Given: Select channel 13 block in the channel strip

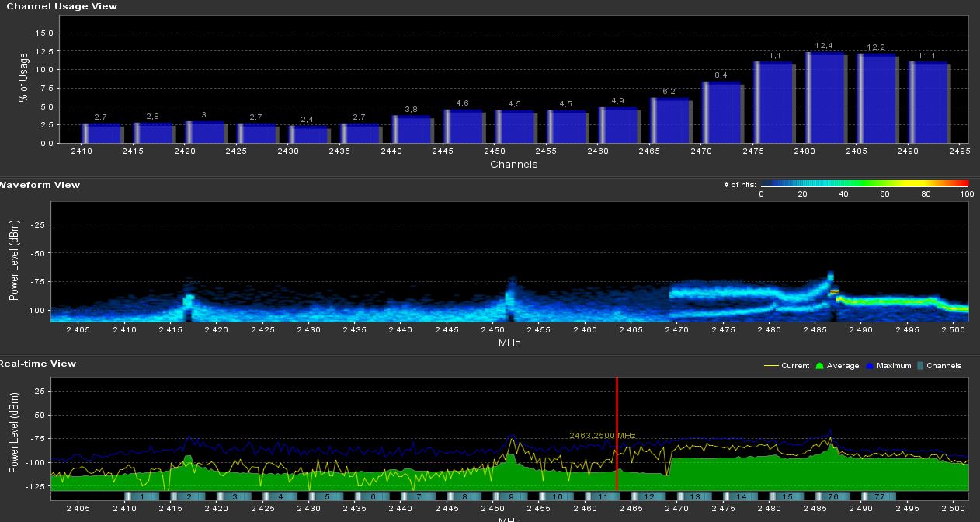Looking at the screenshot, I should pos(695,496).
